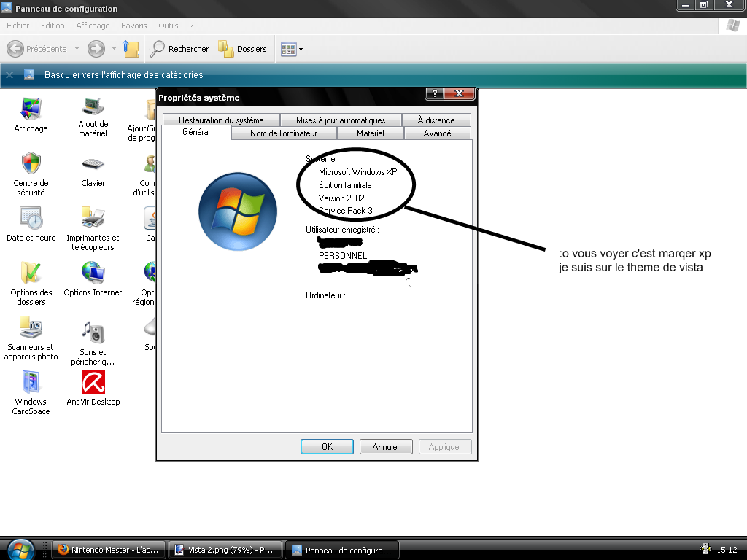Open the Outils menu
This screenshot has height=560, width=747.
(169, 26)
